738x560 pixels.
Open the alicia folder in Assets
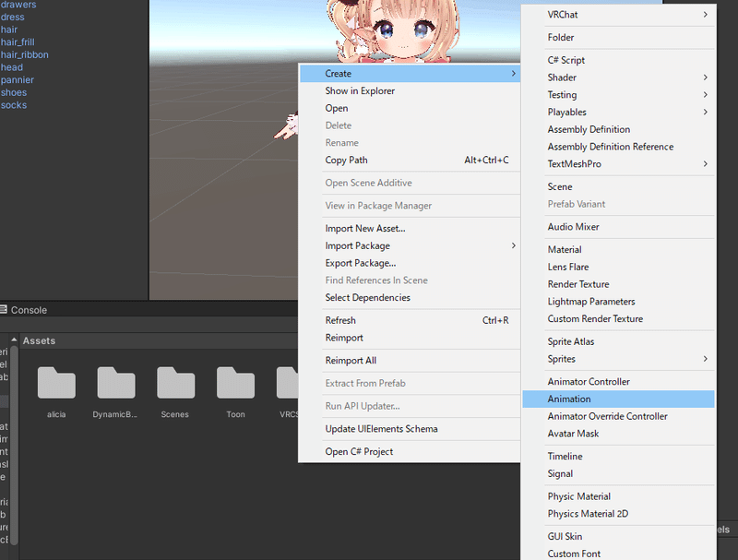tap(55, 383)
